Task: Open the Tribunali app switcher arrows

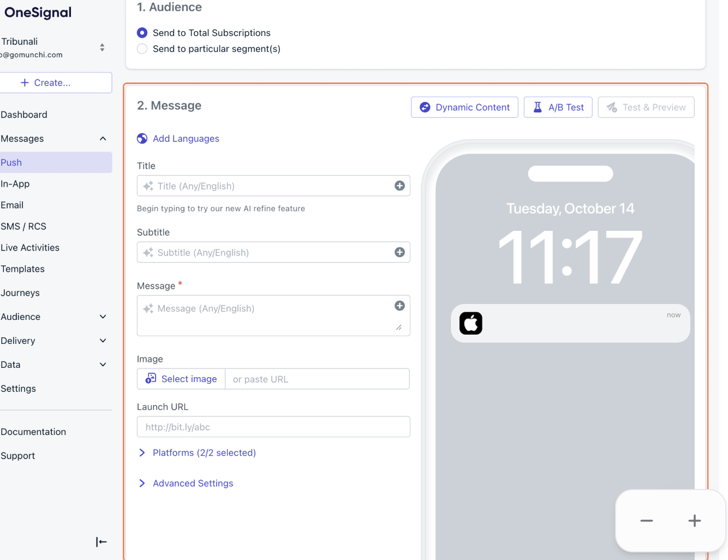Action: [102, 47]
